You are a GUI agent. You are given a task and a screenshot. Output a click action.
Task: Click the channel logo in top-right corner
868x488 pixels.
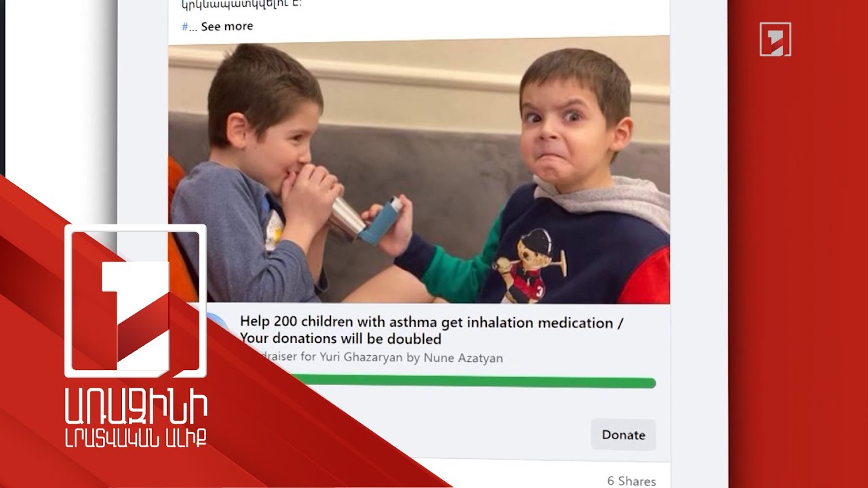775,39
